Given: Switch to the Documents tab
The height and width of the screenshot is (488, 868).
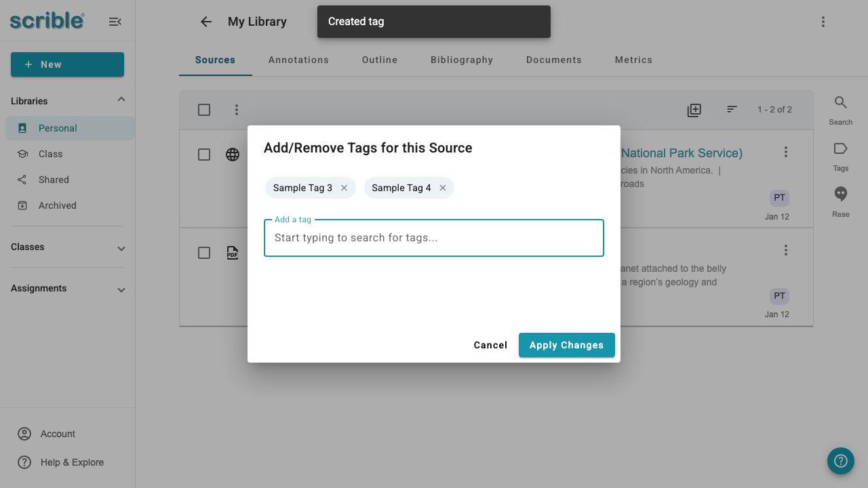Looking at the screenshot, I should point(554,60).
